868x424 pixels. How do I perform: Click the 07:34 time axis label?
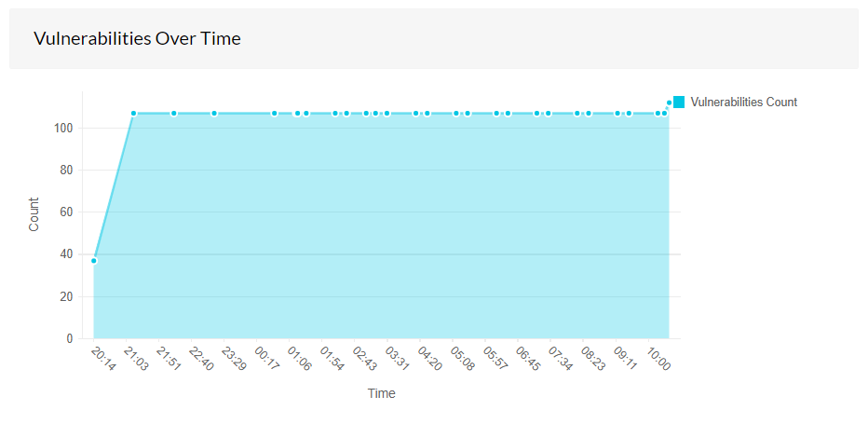pyautogui.click(x=561, y=359)
